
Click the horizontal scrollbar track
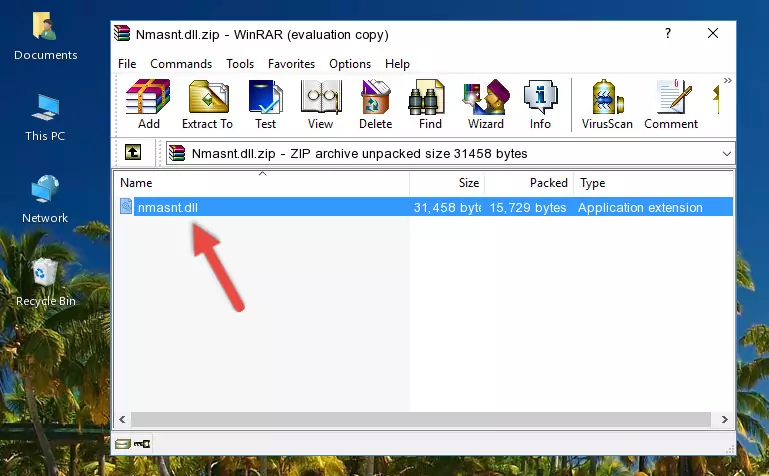point(421,420)
